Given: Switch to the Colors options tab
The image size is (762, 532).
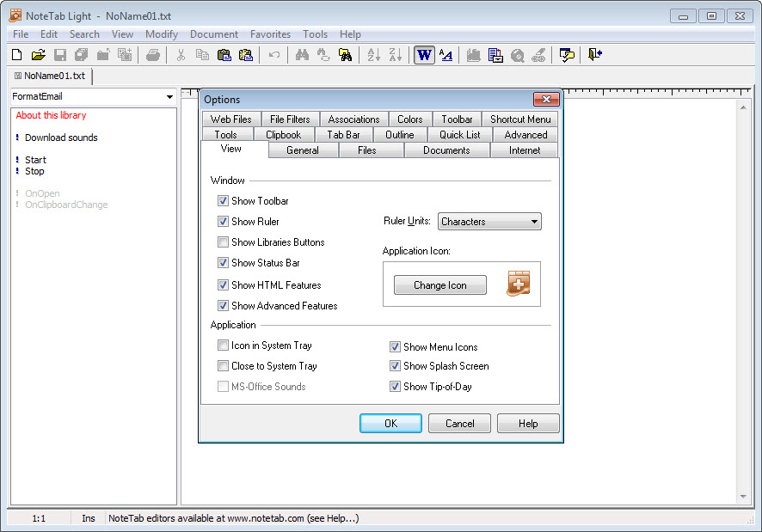Looking at the screenshot, I should pyautogui.click(x=409, y=119).
